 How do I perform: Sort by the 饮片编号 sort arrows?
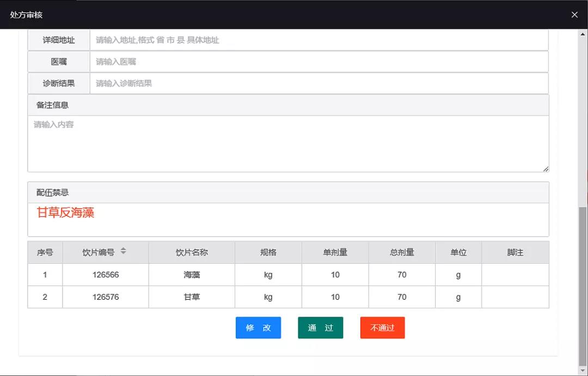(x=123, y=251)
